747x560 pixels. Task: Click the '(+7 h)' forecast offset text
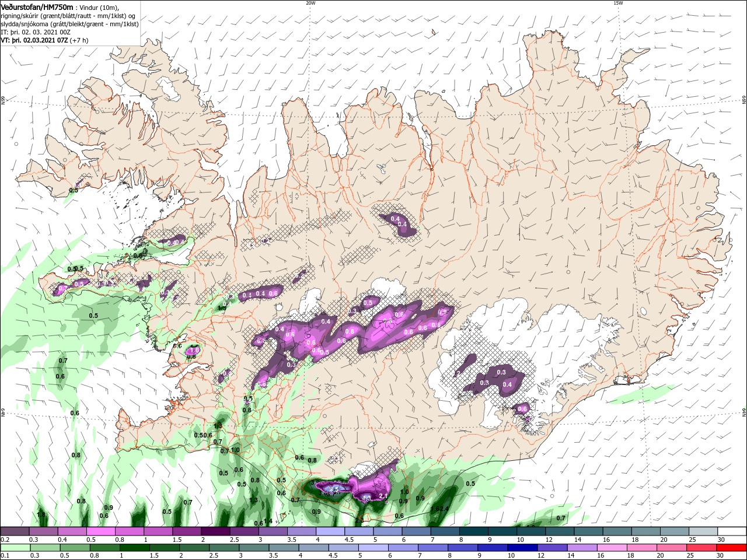pyautogui.click(x=79, y=41)
